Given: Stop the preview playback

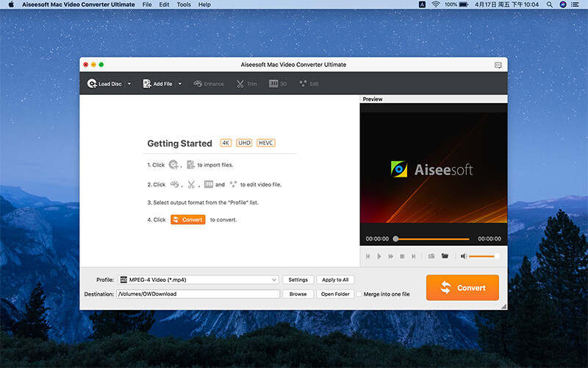Looking at the screenshot, I should pyautogui.click(x=402, y=256).
